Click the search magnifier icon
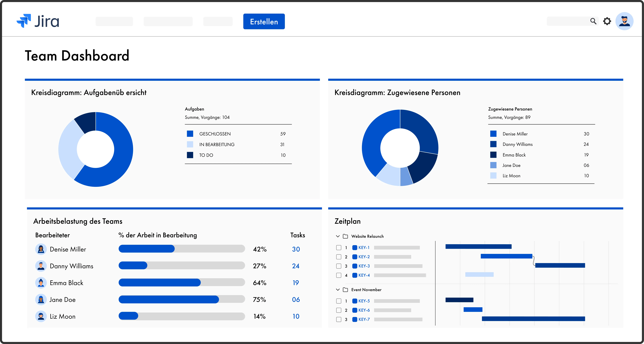Viewport: 644px width, 344px height. pyautogui.click(x=593, y=21)
